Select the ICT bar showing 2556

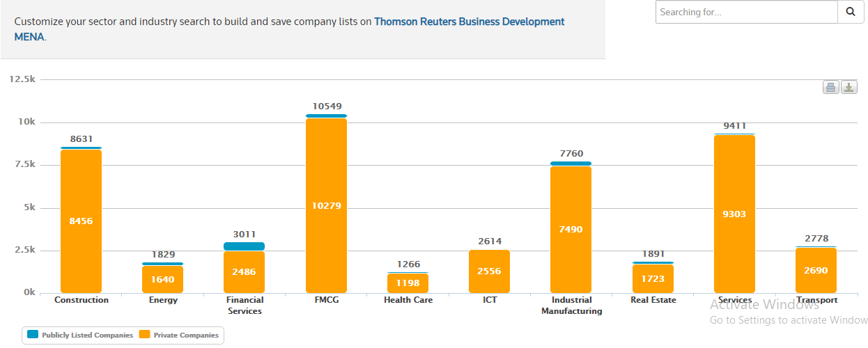489,271
